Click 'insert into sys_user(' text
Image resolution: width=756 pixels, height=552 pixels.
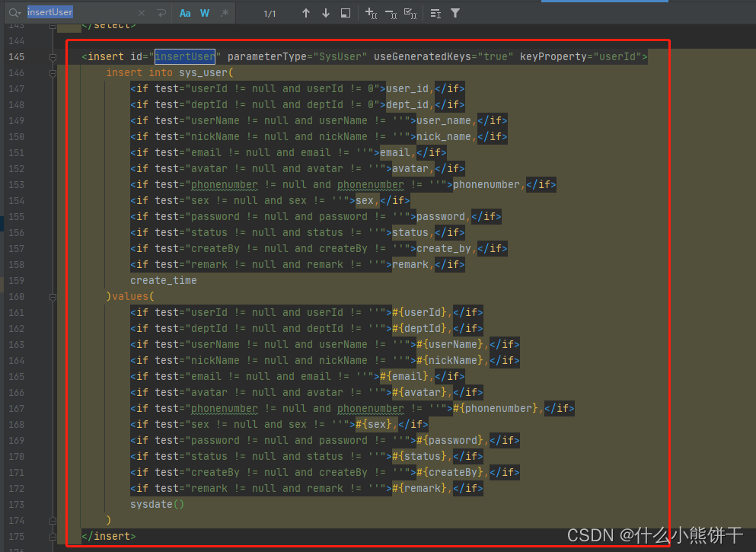(170, 73)
